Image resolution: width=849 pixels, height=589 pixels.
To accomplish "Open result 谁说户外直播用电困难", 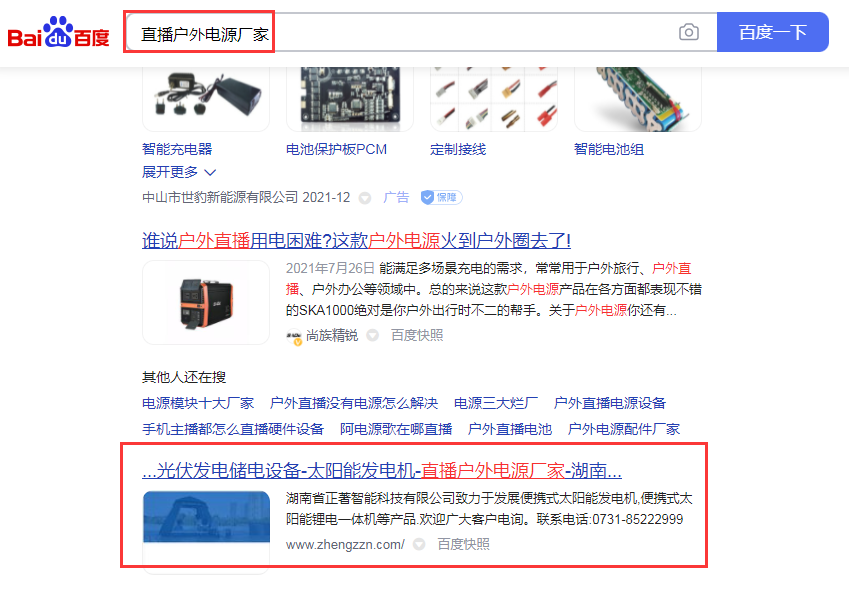I will coord(356,240).
